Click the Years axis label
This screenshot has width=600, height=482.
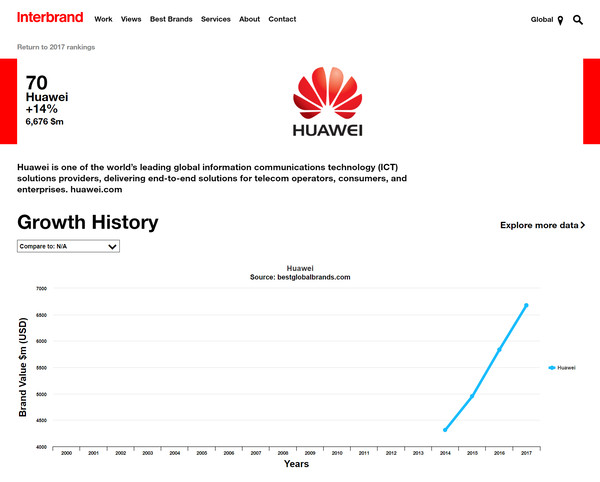coord(296,464)
